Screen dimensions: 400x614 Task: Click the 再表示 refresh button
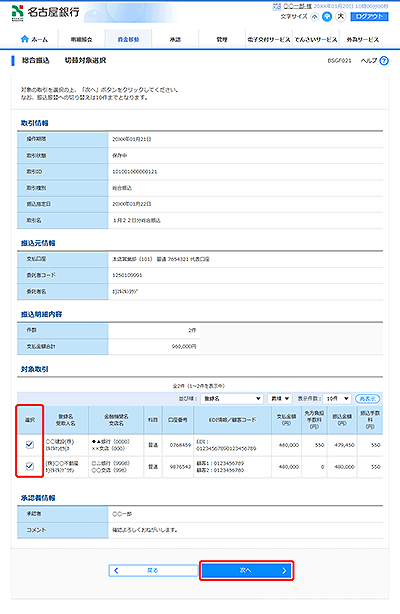pos(367,399)
